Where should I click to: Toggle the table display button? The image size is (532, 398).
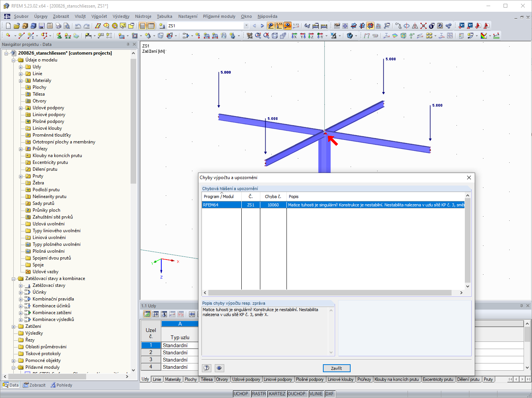(151, 26)
